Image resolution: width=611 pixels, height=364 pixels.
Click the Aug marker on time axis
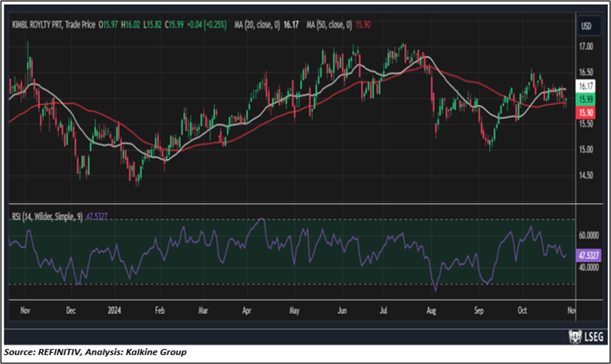pos(431,310)
